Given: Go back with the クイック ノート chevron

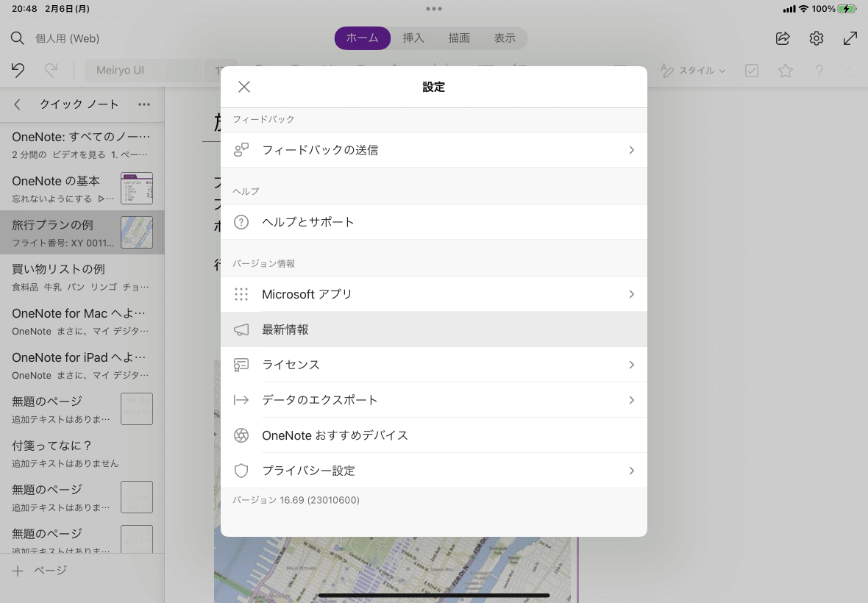Looking at the screenshot, I should (17, 104).
